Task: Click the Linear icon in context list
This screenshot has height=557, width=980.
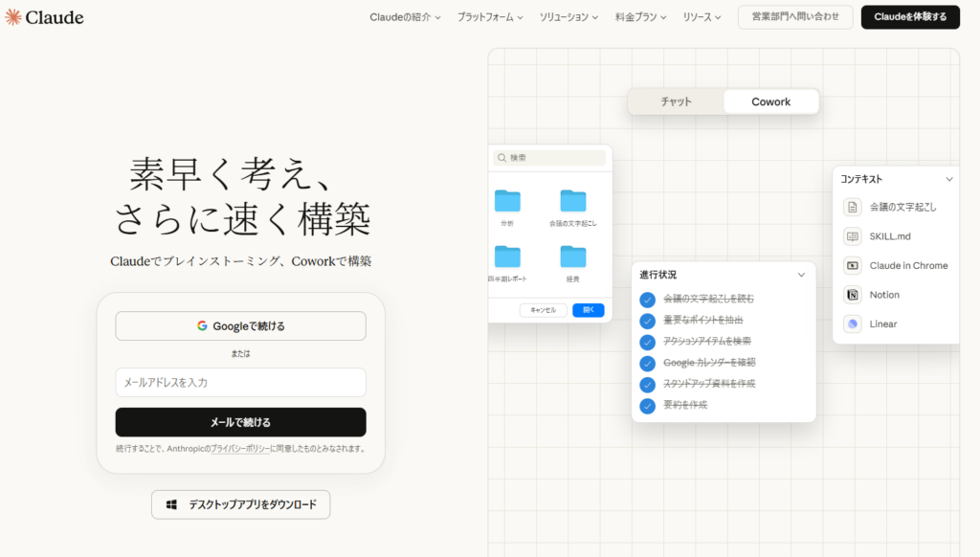Action: click(x=852, y=323)
